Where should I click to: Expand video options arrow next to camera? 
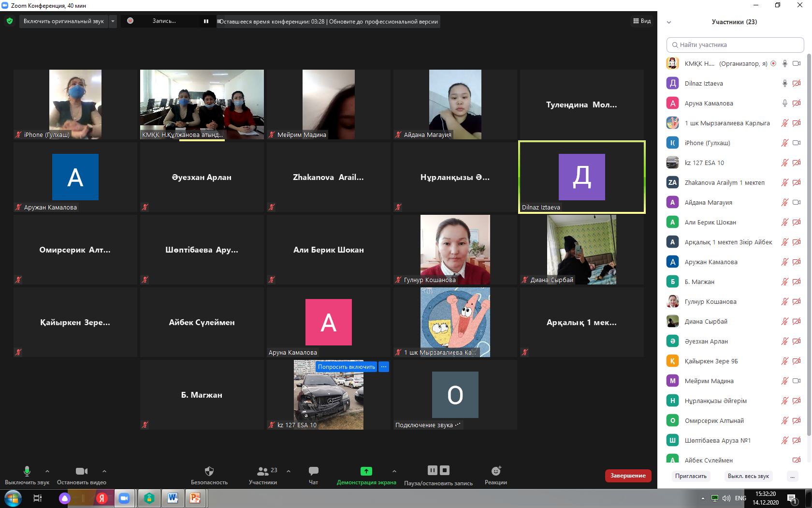pyautogui.click(x=104, y=471)
